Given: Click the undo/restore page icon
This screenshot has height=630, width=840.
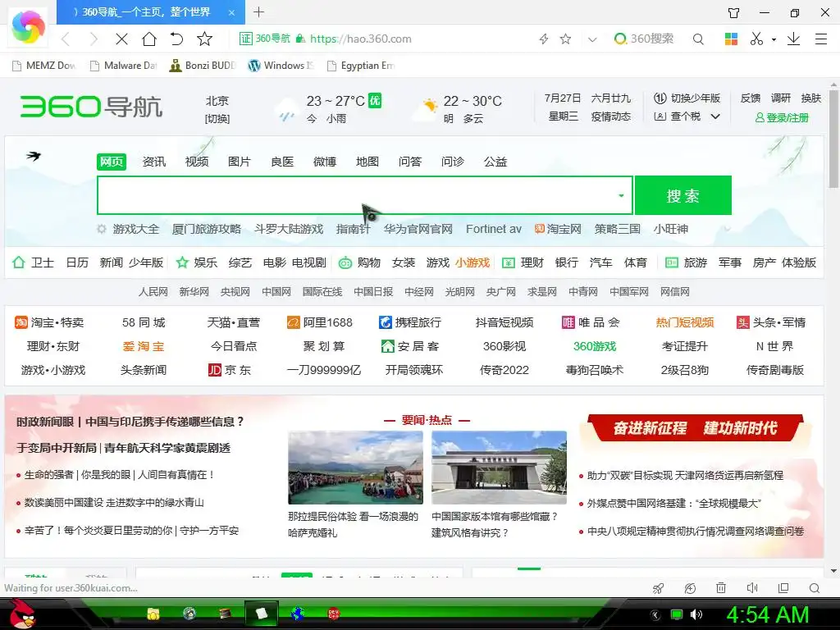Looking at the screenshot, I should (x=176, y=39).
